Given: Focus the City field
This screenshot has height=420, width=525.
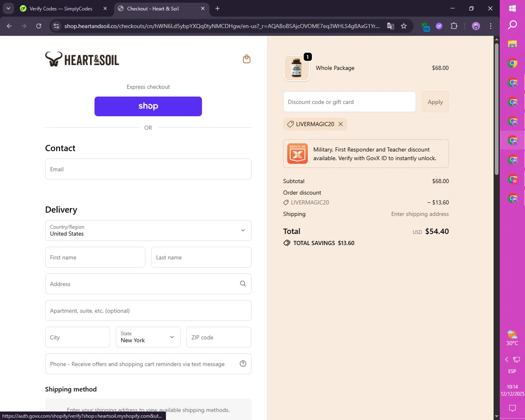Looking at the screenshot, I should point(78,337).
